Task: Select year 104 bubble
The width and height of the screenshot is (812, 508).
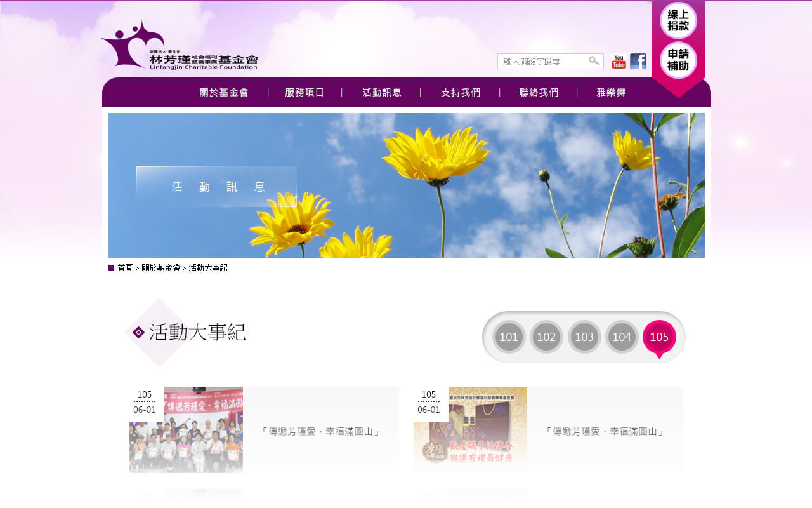Action: pos(622,337)
